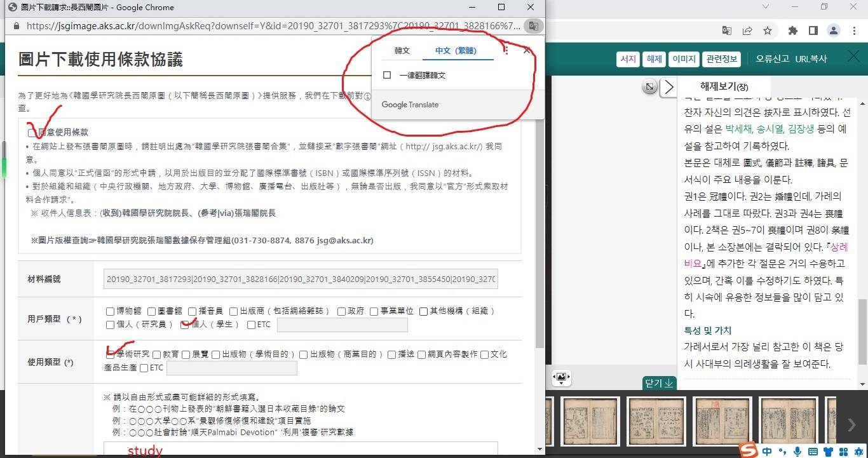This screenshot has width=868, height=458.
Task: Switch to the 韓文 tab in the translate popup
Action: click(401, 50)
